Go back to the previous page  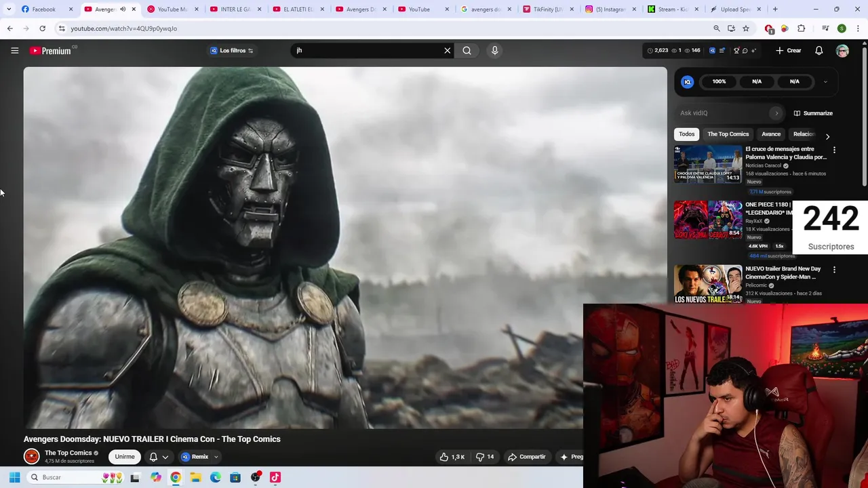pos(9,28)
